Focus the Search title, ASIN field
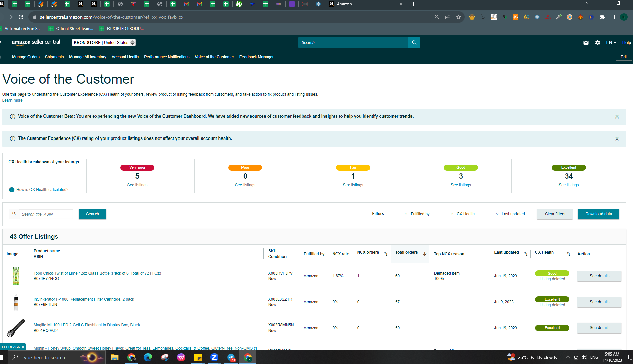Screen dimensions: 633x364 point(46,214)
